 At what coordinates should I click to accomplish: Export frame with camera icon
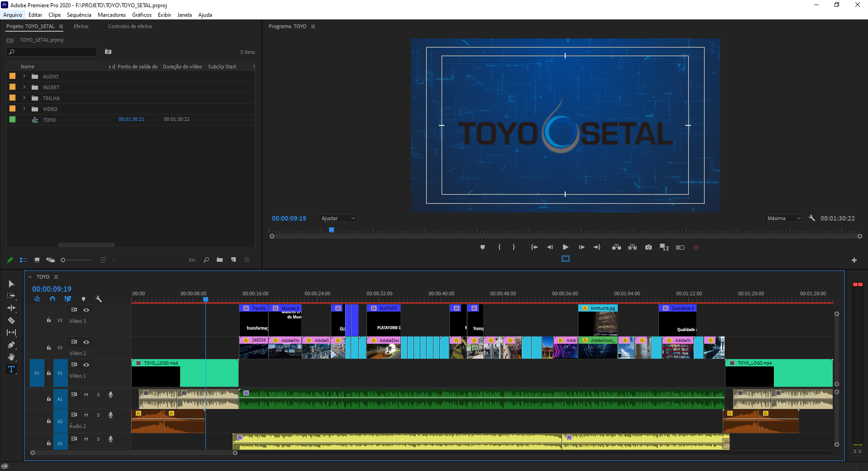(x=649, y=247)
